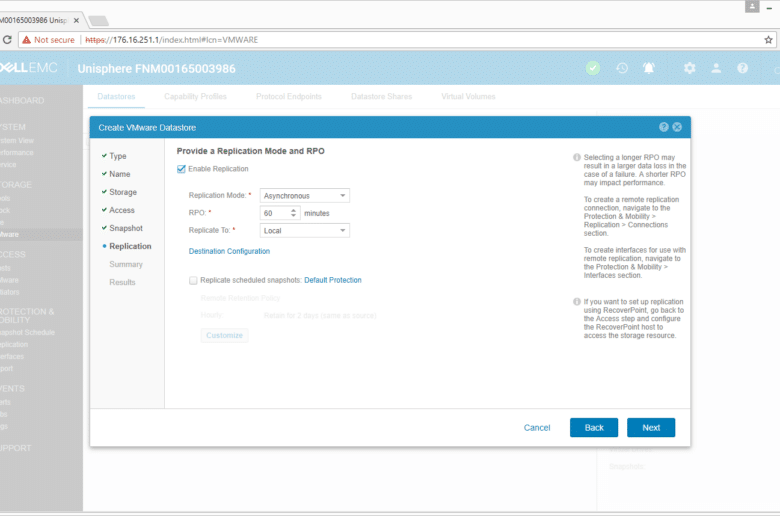Image resolution: width=780 pixels, height=516 pixels.
Task: Open the dialog help question-mark icon
Action: point(664,127)
